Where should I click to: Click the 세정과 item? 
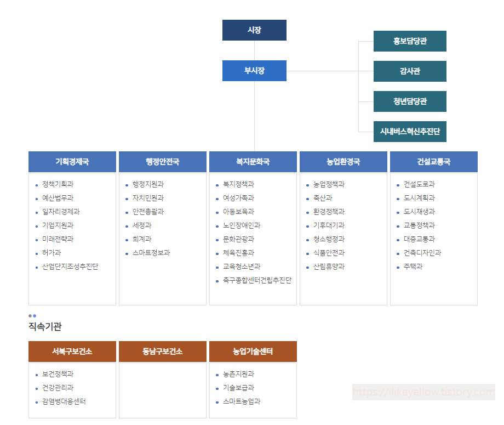tap(142, 225)
